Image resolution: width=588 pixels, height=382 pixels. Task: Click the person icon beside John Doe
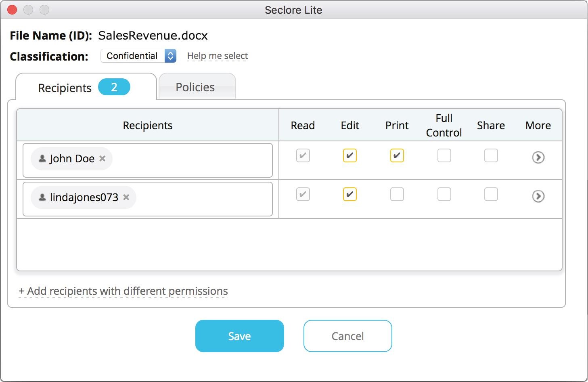coord(42,159)
